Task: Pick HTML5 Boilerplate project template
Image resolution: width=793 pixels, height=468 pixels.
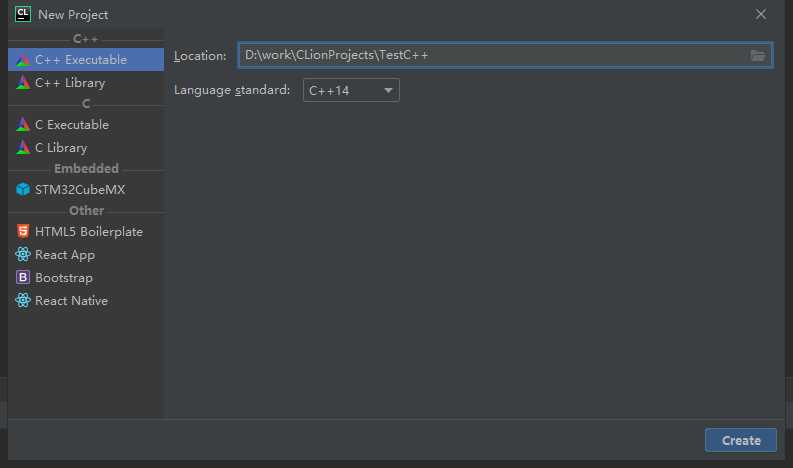Action: (86, 231)
